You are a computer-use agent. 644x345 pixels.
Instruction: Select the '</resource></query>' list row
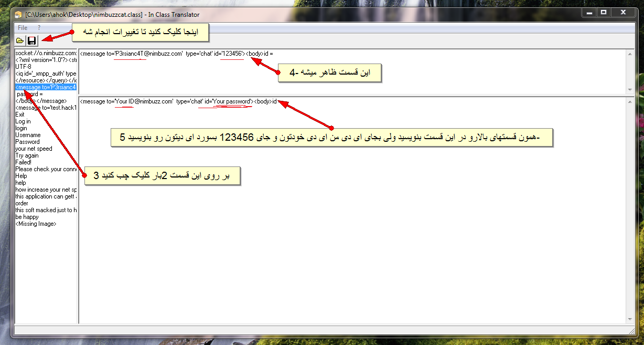pos(46,80)
